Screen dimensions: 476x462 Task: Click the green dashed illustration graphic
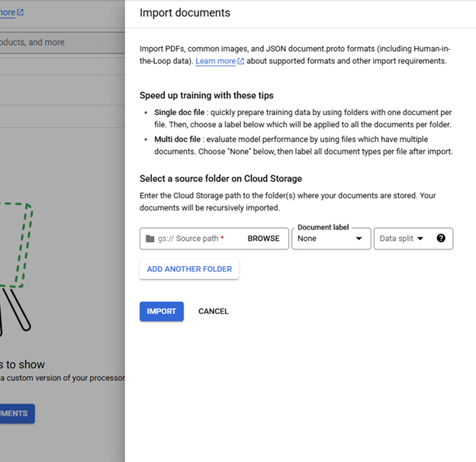(x=15, y=244)
